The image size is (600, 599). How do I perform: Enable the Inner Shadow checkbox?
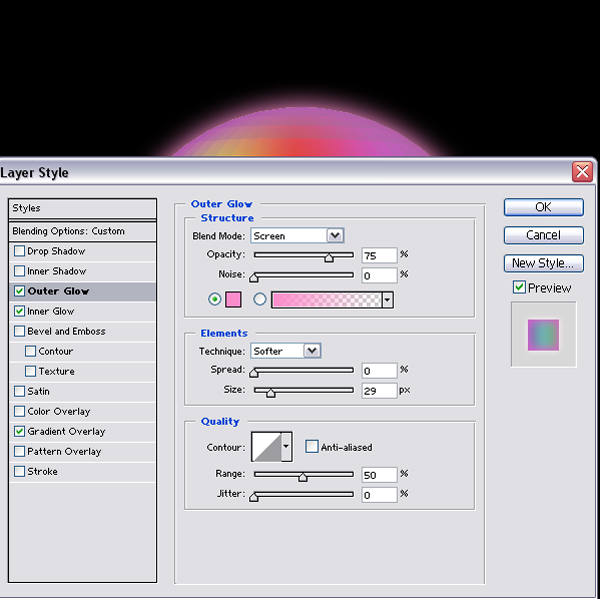point(19,271)
